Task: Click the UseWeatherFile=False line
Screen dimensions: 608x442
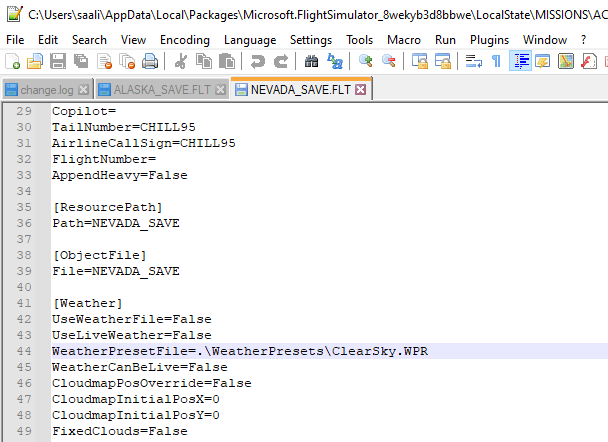Action: point(132,319)
